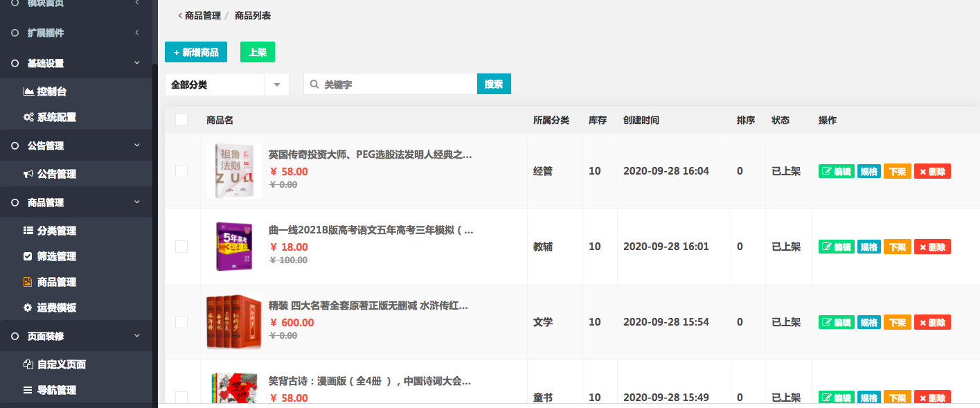Edit the 文学 四大名著 product
The height and width of the screenshot is (408, 980).
point(836,322)
